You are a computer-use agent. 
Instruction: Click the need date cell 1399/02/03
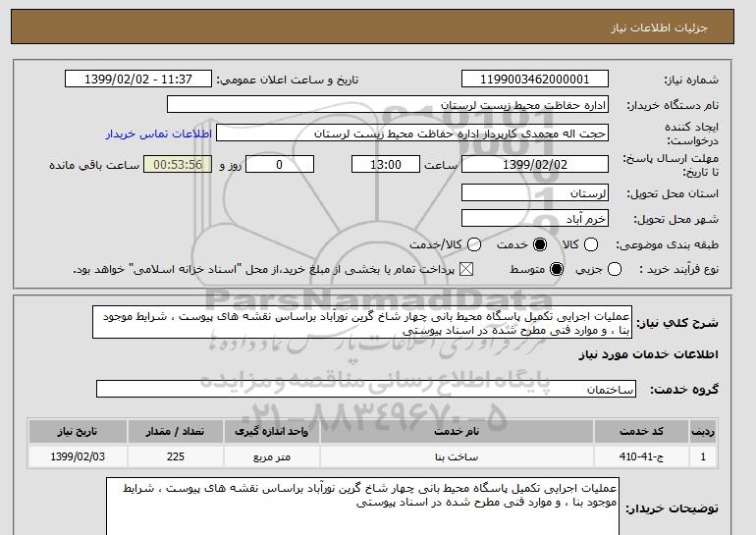[x=78, y=456]
